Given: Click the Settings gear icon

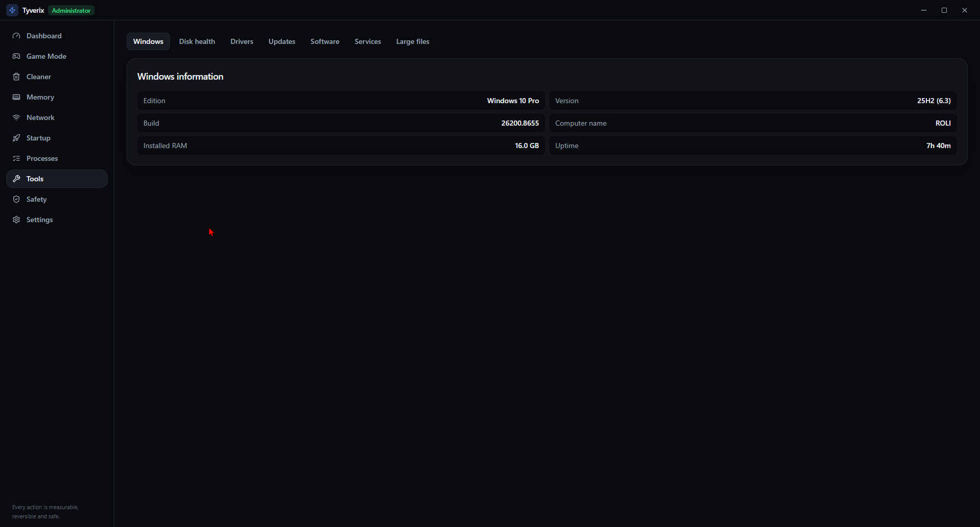Looking at the screenshot, I should (16, 220).
